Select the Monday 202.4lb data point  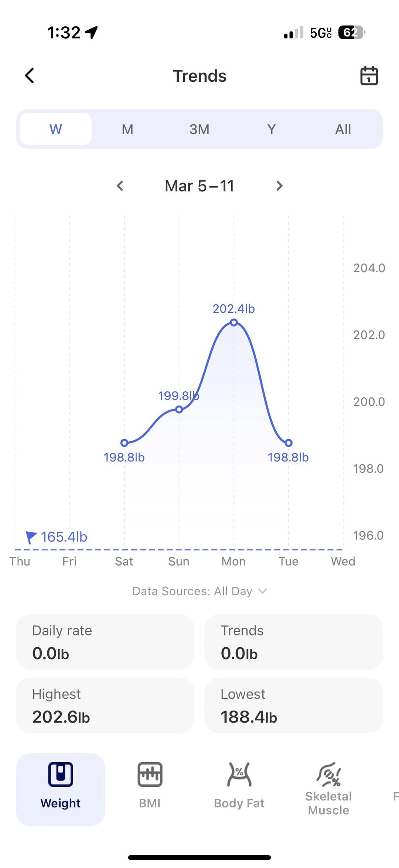tap(233, 322)
